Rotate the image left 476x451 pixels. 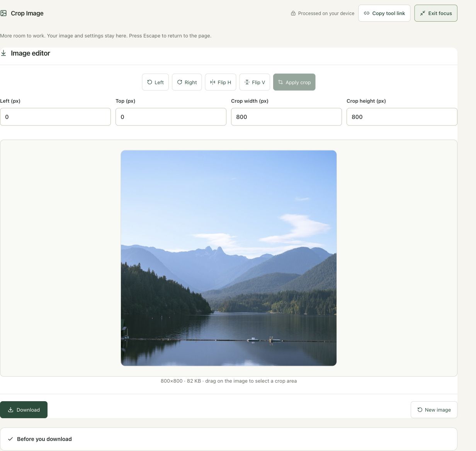coord(155,82)
